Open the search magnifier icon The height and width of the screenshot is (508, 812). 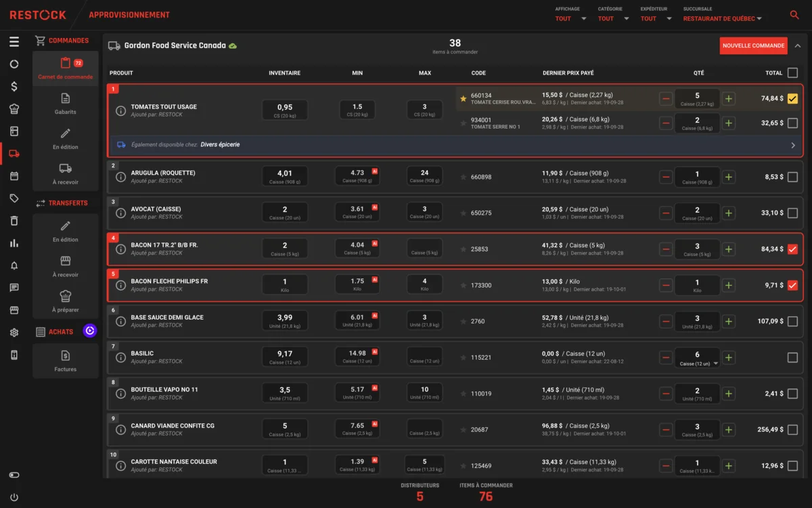(x=794, y=15)
